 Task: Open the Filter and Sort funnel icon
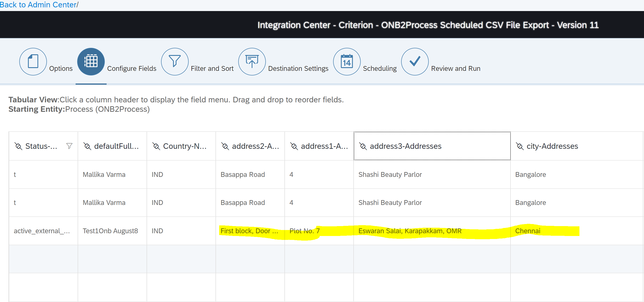point(175,61)
